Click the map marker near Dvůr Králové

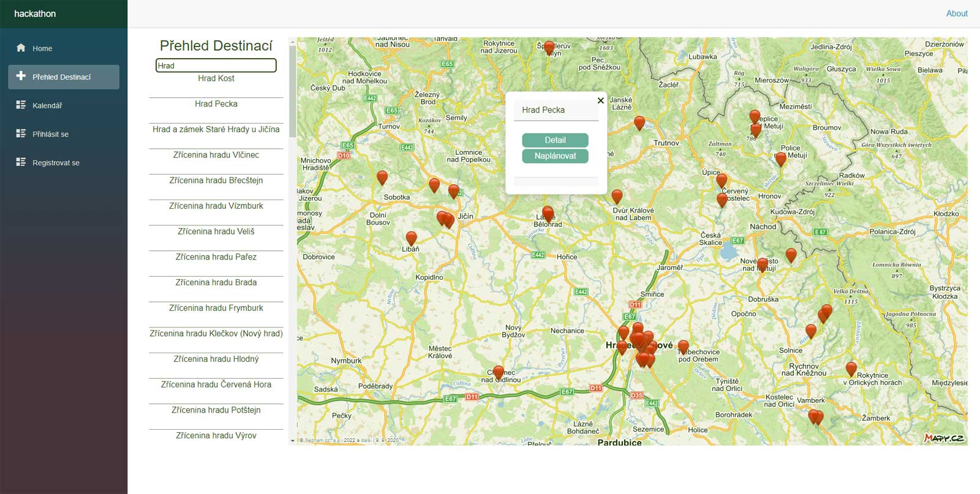pyautogui.click(x=617, y=196)
